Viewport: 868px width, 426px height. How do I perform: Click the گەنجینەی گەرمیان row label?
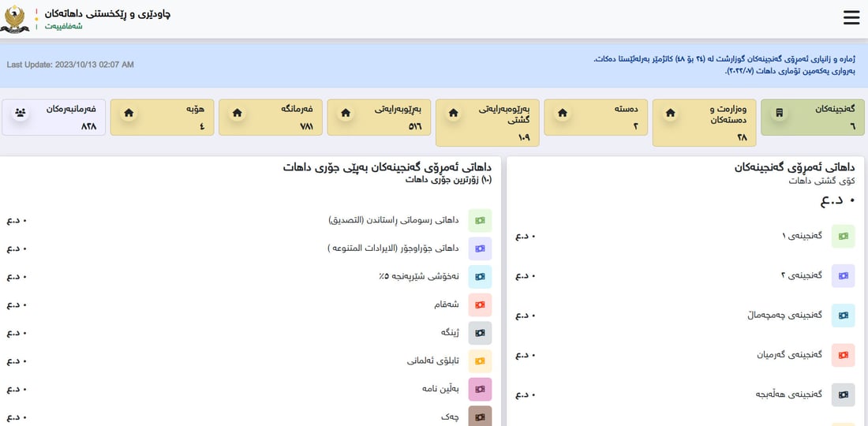(x=790, y=355)
